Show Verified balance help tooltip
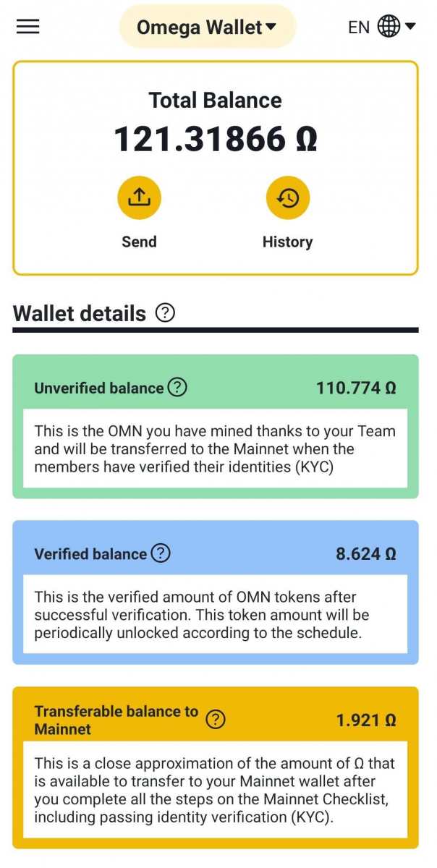This screenshot has height=868, width=437. coord(161,554)
